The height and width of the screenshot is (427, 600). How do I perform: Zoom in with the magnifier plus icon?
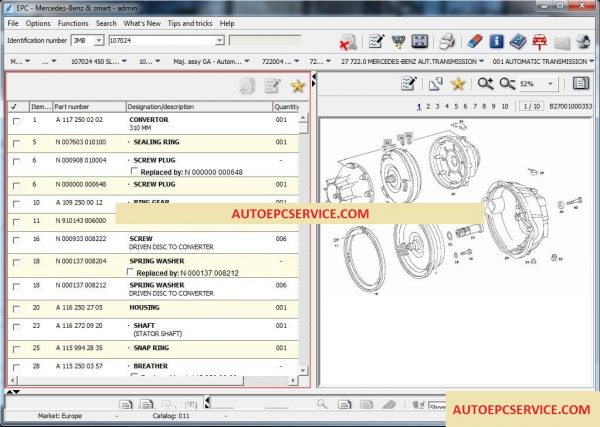tap(485, 83)
